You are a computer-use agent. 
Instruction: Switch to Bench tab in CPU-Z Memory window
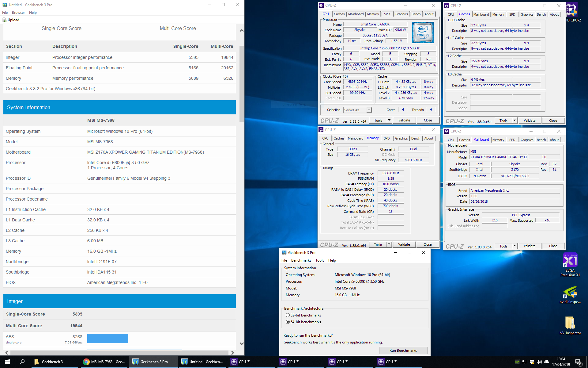[x=416, y=138]
